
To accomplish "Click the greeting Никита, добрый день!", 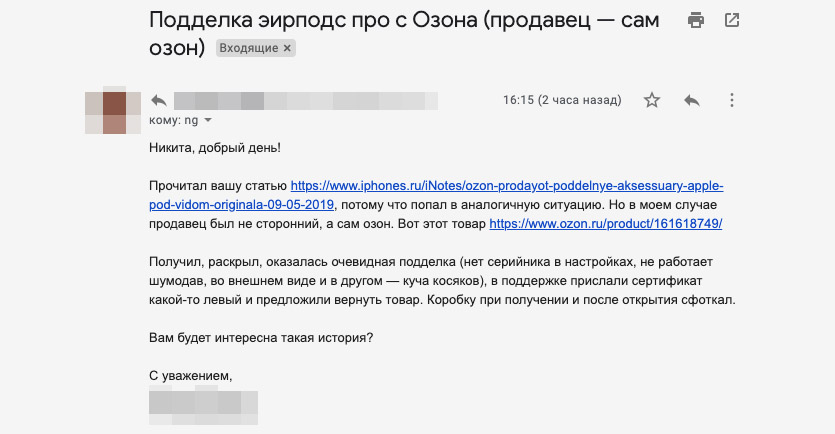I will (215, 148).
